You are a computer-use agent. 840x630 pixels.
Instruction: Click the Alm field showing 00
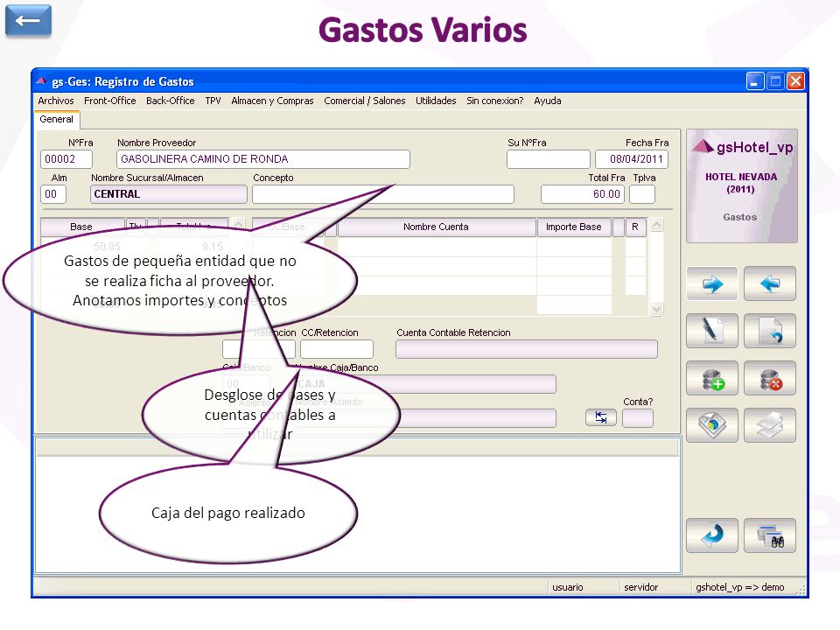53,194
